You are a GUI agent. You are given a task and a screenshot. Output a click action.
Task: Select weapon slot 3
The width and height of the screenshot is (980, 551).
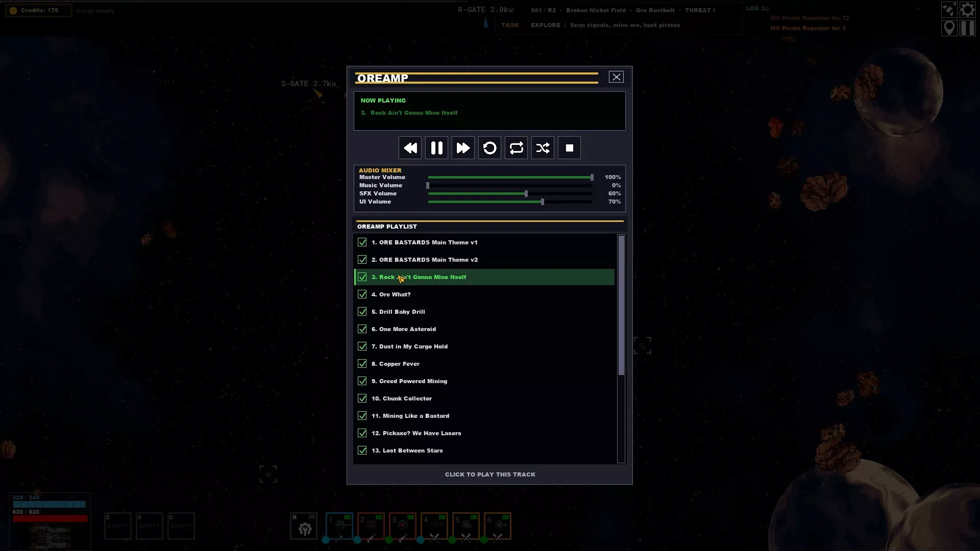[403, 526]
